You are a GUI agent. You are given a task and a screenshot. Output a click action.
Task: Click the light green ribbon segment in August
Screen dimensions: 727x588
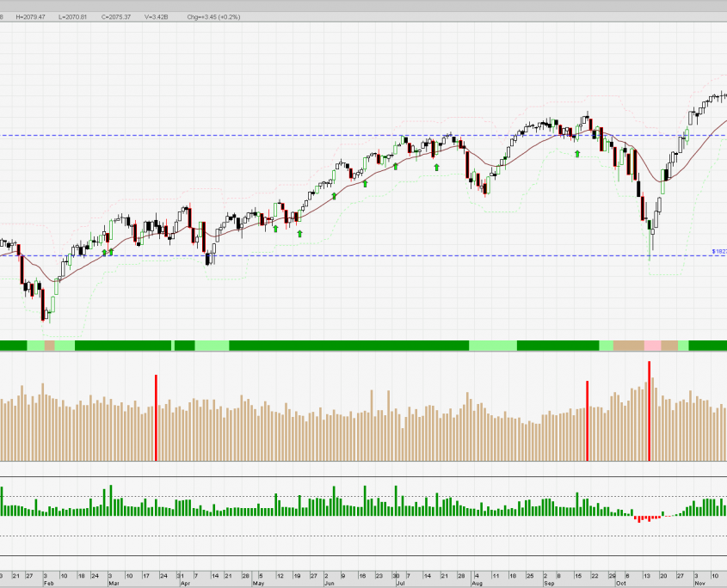point(492,346)
